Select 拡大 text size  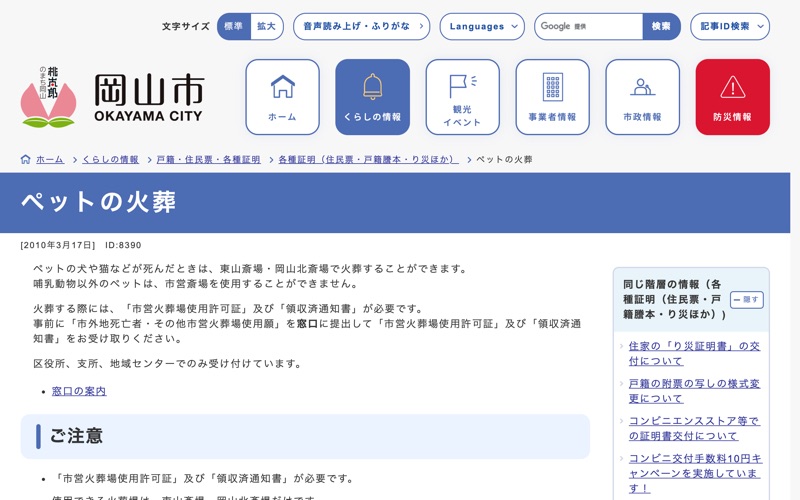tap(266, 27)
